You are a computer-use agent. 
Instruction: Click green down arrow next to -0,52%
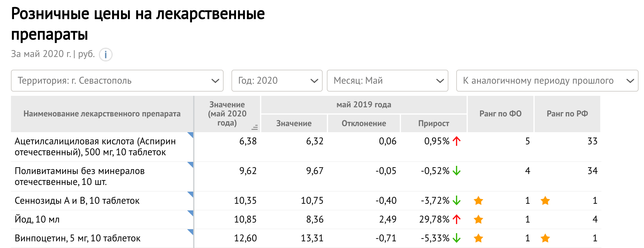[x=457, y=171]
